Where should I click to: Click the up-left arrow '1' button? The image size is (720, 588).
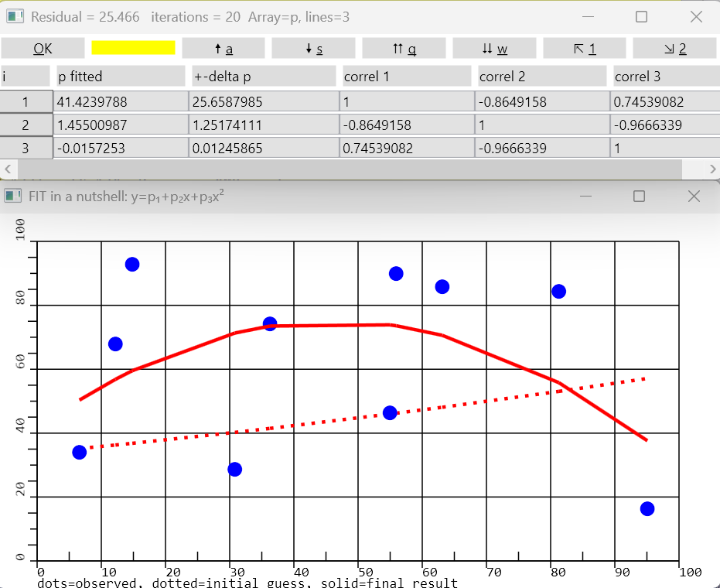[x=585, y=48]
